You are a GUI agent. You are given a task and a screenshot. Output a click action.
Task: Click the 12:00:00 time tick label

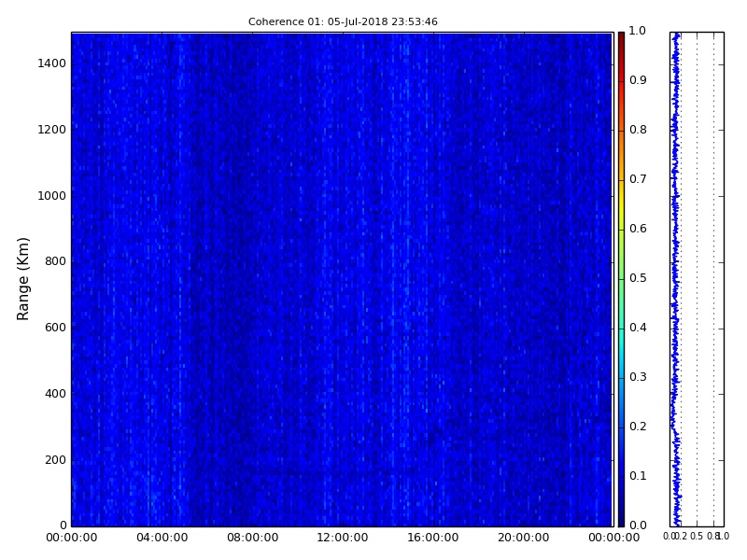(343, 538)
